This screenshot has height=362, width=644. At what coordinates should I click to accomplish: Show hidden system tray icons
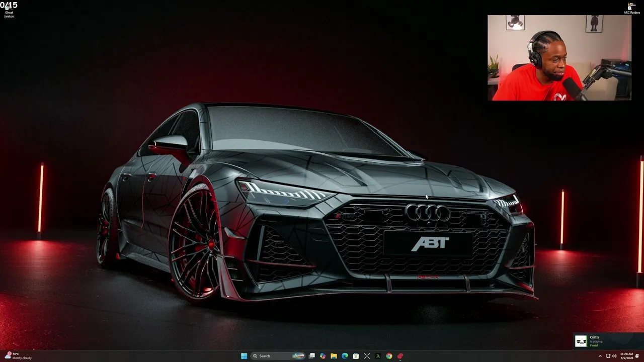(x=600, y=356)
